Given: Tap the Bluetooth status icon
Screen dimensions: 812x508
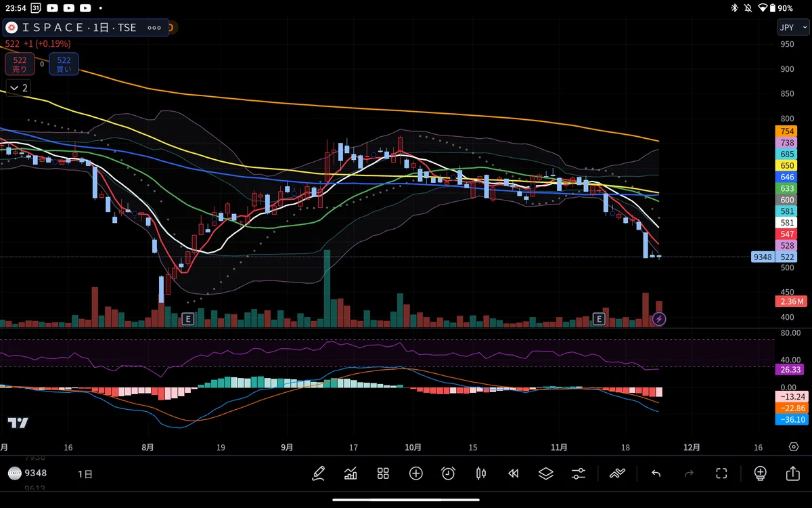Looking at the screenshot, I should (735, 8).
